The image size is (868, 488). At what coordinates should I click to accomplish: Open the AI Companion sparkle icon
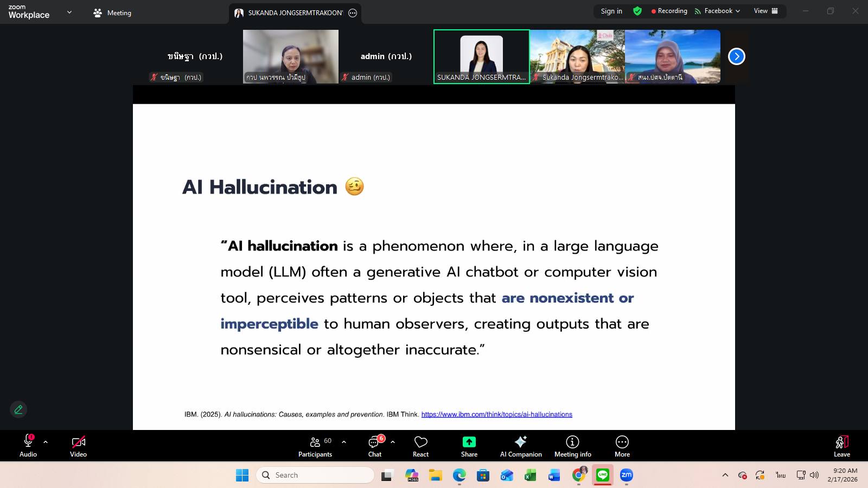pyautogui.click(x=520, y=442)
